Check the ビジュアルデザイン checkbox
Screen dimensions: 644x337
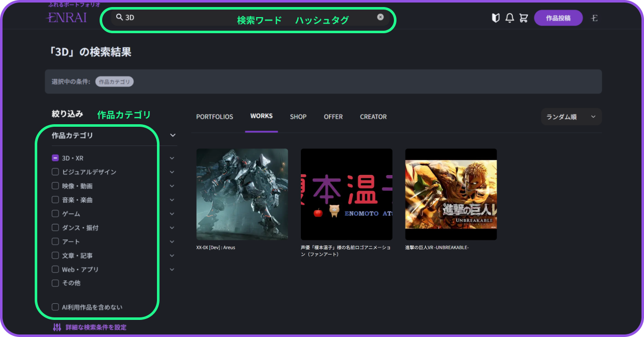[55, 172]
